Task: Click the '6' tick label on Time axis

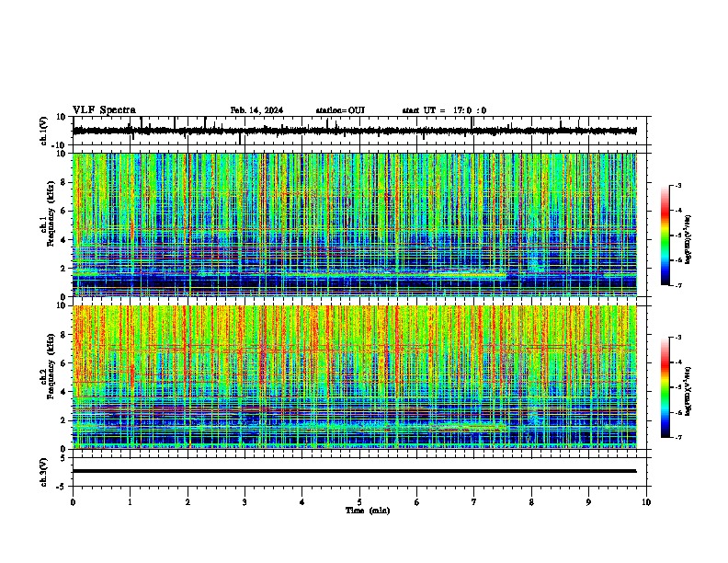Action: click(x=416, y=502)
